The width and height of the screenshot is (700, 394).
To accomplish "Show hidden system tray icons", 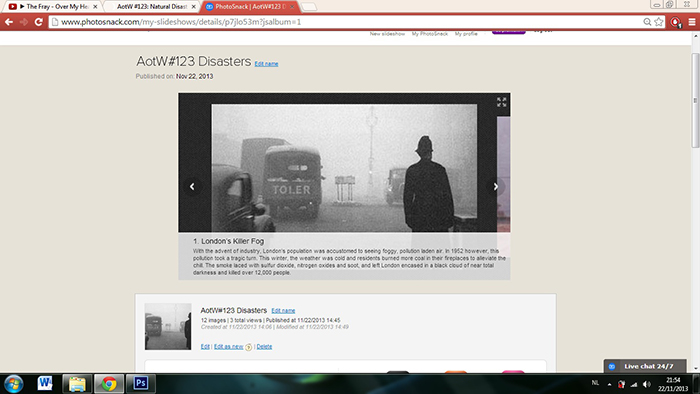I will (609, 384).
